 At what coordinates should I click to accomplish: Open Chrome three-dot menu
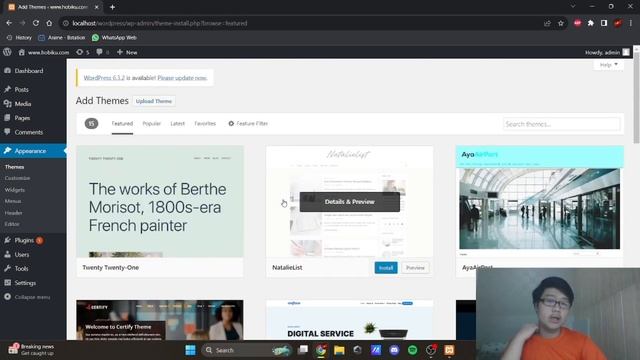pos(631,23)
